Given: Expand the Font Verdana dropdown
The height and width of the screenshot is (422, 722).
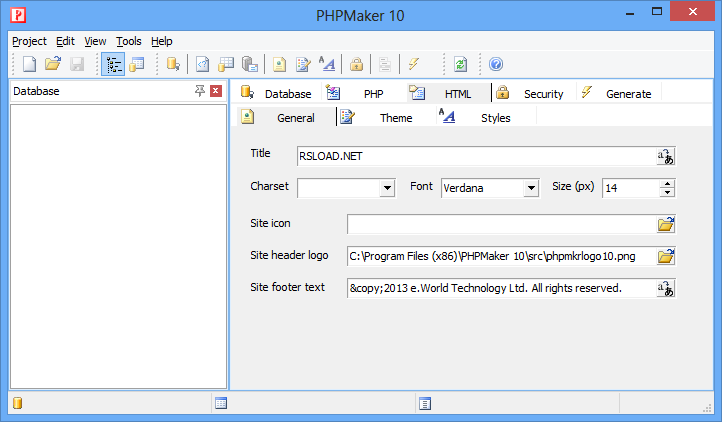Looking at the screenshot, I should [x=531, y=188].
